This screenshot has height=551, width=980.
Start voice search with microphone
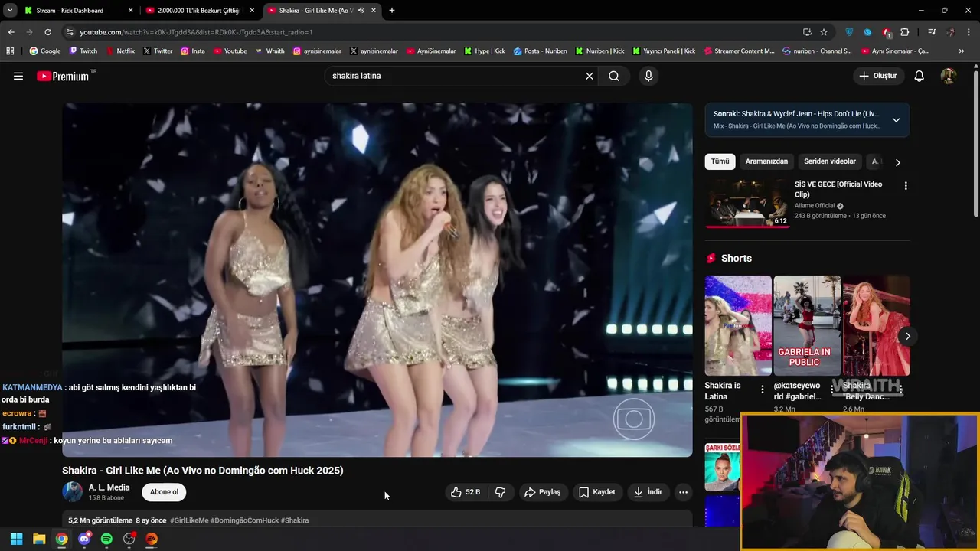[648, 76]
